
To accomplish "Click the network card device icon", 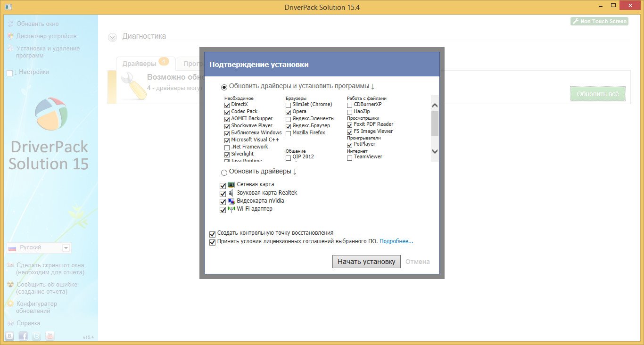I will [231, 185].
